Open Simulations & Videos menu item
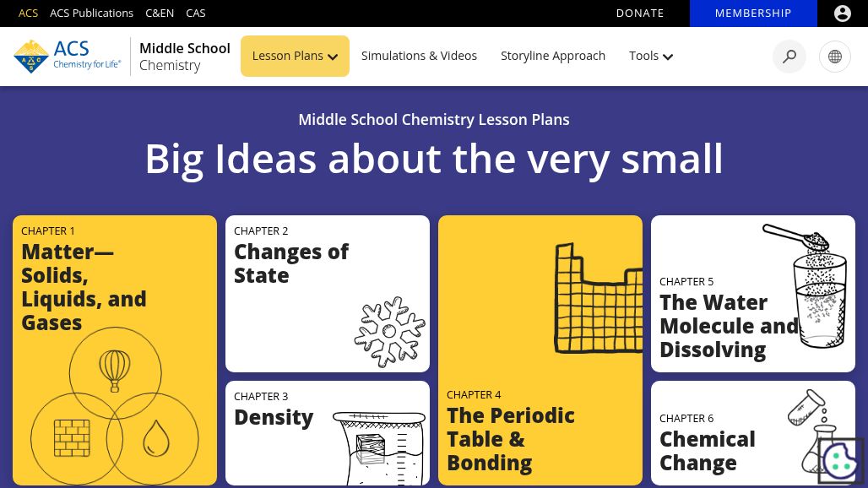The image size is (868, 488). (419, 57)
